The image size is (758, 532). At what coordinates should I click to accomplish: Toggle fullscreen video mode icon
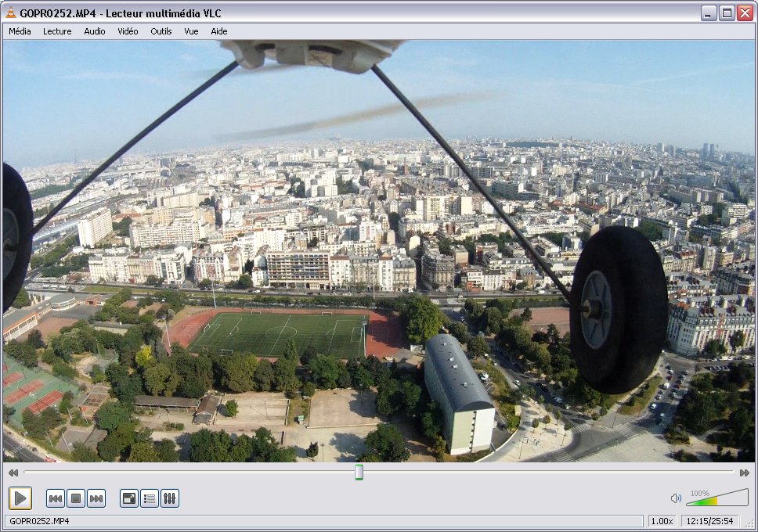coord(129,498)
